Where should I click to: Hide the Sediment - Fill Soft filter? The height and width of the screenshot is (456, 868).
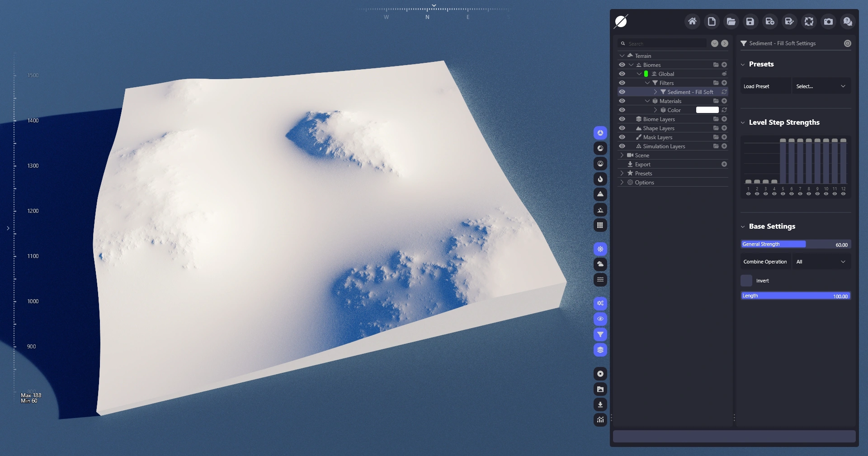click(x=622, y=92)
